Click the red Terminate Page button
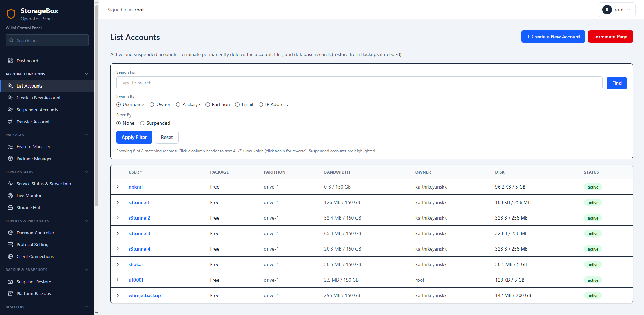The image size is (644, 315). [610, 37]
